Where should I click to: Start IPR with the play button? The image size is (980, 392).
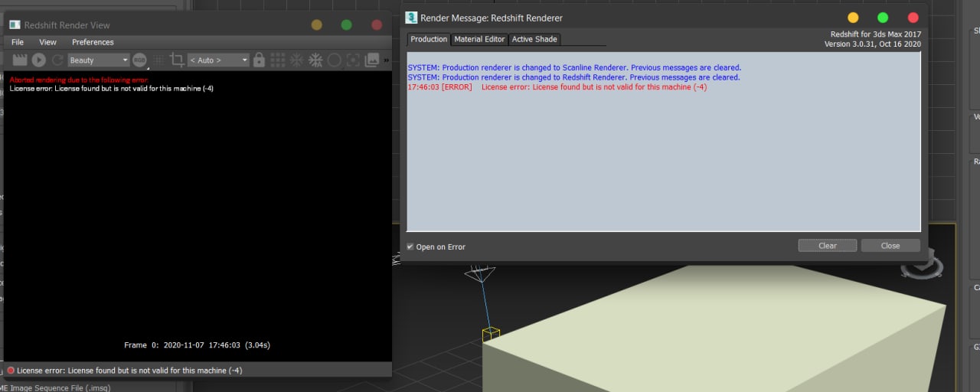point(39,60)
